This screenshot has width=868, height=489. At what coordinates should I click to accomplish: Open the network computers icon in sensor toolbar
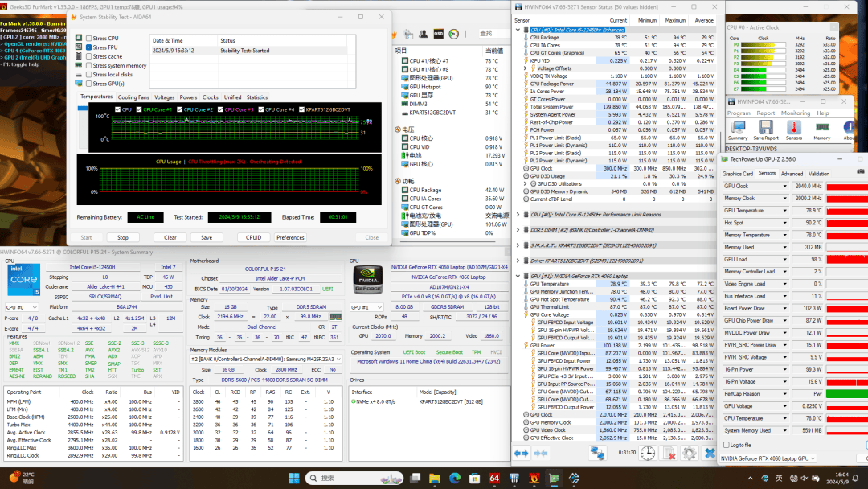(x=597, y=453)
